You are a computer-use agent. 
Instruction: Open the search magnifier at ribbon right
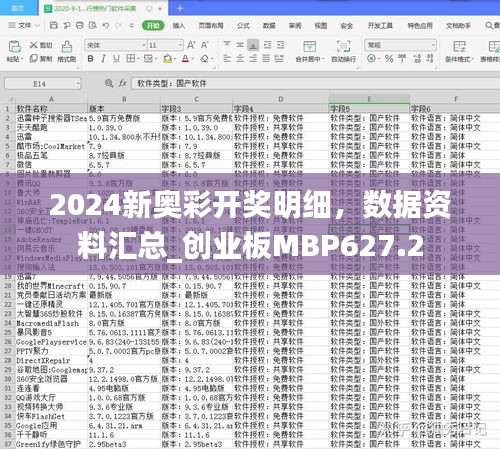click(489, 25)
